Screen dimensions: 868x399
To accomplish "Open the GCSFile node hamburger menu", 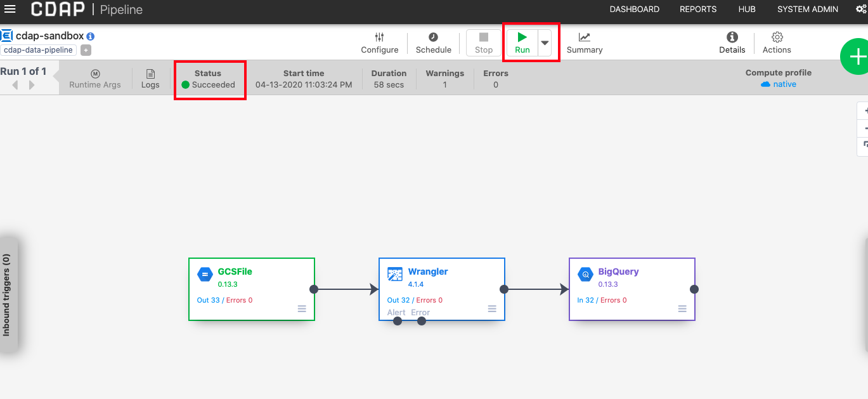I will point(302,309).
